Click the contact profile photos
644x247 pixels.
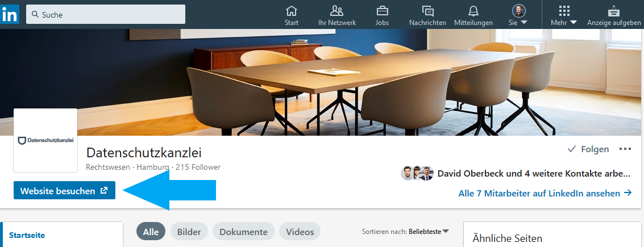click(x=417, y=174)
